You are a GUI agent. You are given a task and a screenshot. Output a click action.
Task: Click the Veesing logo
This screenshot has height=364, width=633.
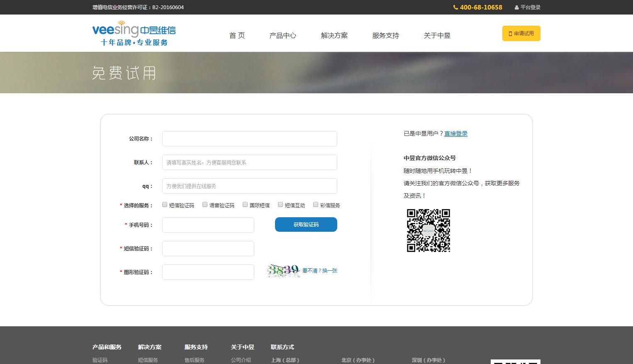click(x=134, y=33)
